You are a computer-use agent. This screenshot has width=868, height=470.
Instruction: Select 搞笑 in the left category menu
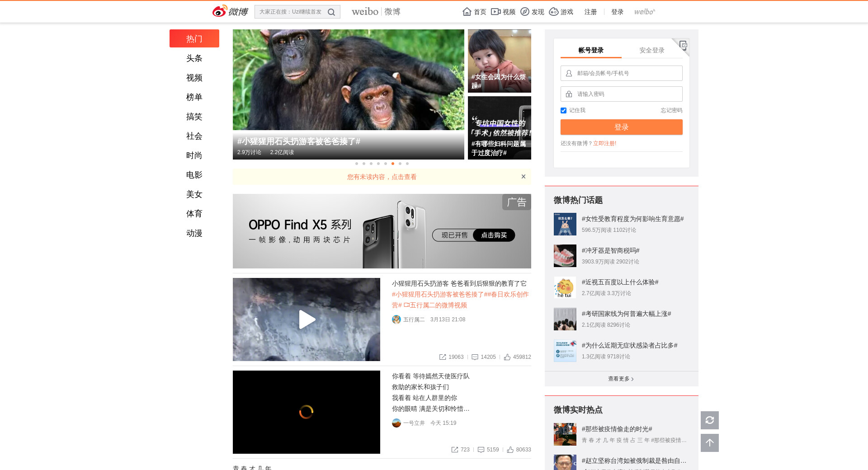pyautogui.click(x=194, y=117)
